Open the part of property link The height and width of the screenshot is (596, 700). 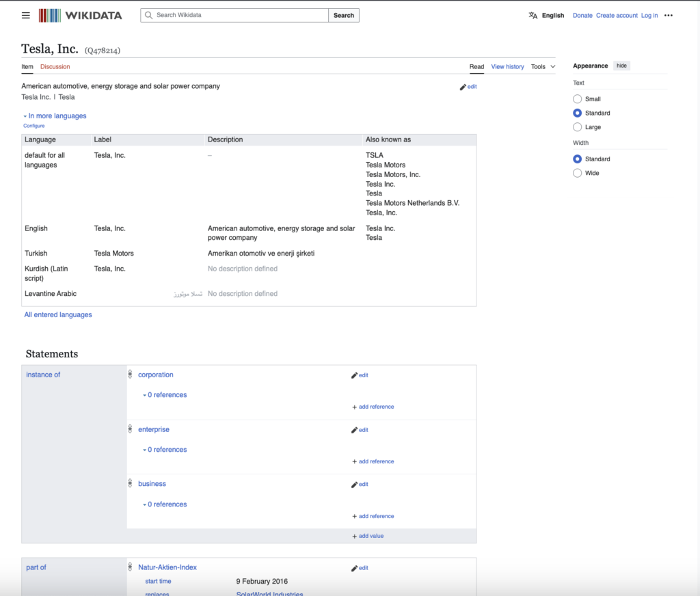[36, 567]
